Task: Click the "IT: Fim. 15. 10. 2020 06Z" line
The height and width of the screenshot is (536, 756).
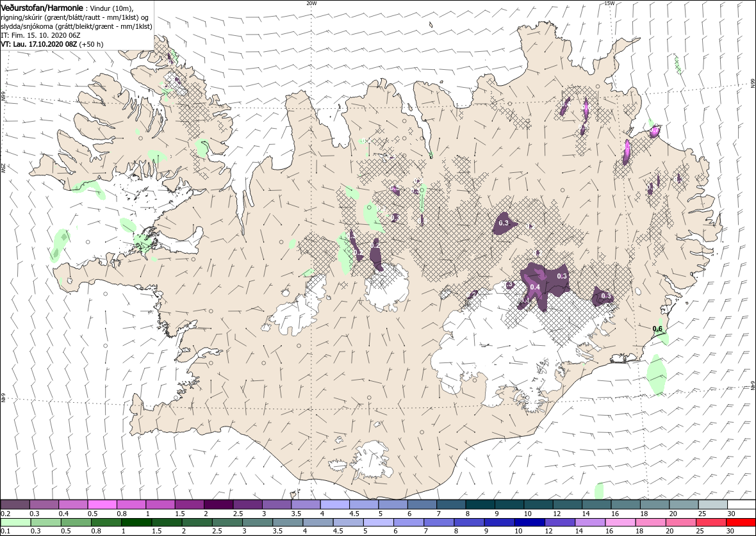Action: coord(42,36)
